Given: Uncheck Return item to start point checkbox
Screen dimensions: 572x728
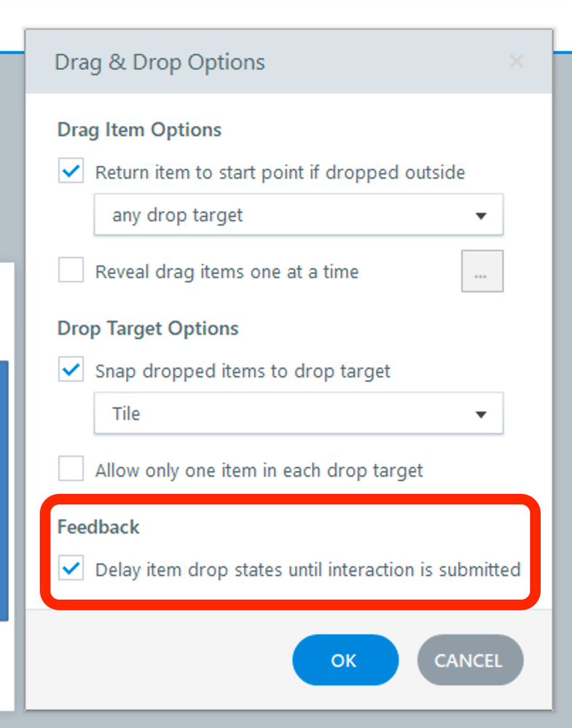Looking at the screenshot, I should pos(71,172).
